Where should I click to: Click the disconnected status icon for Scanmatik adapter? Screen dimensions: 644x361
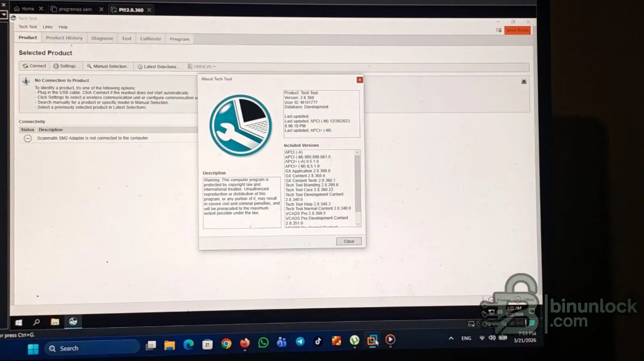[x=27, y=138]
